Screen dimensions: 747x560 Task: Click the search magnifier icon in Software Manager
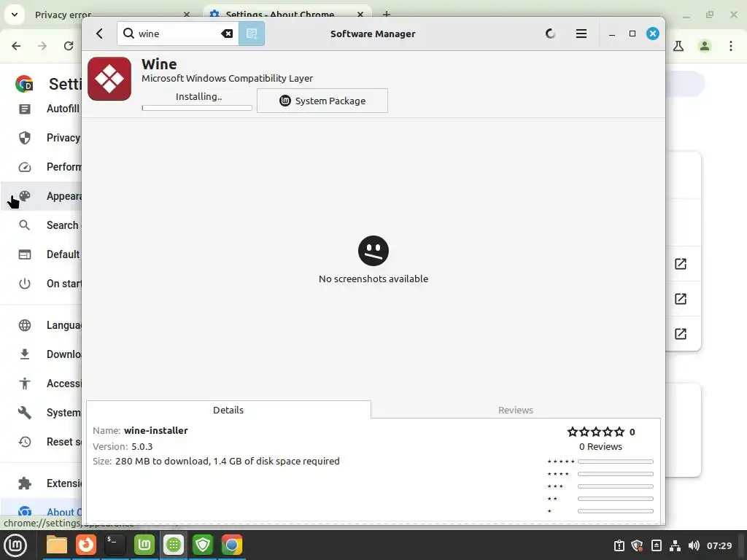128,34
